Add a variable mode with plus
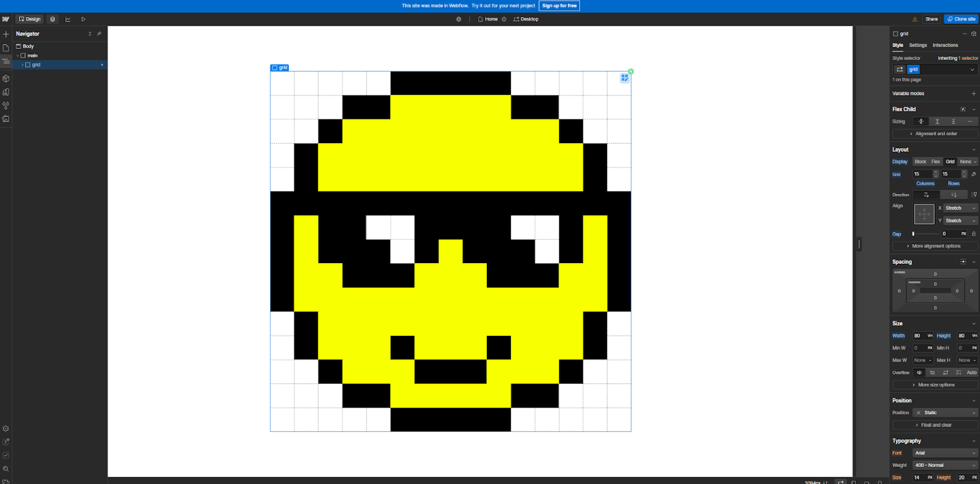Image resolution: width=980 pixels, height=484 pixels. tap(974, 94)
